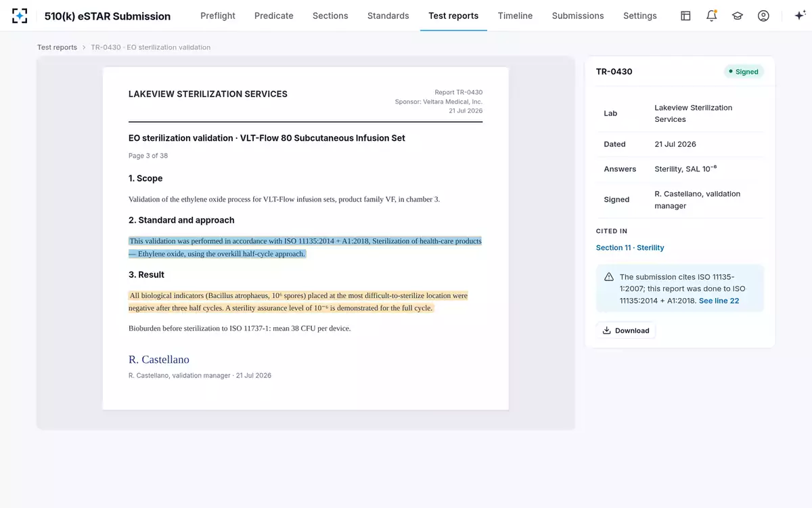Click the Scope paragraph about chamber 3
The width and height of the screenshot is (812, 508).
tap(284, 199)
